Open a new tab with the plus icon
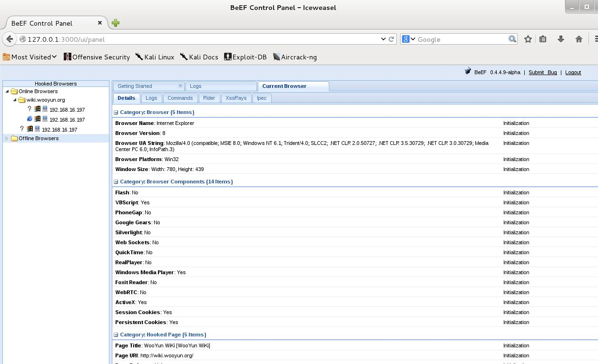Viewport: 598px width, 364px height. (116, 23)
